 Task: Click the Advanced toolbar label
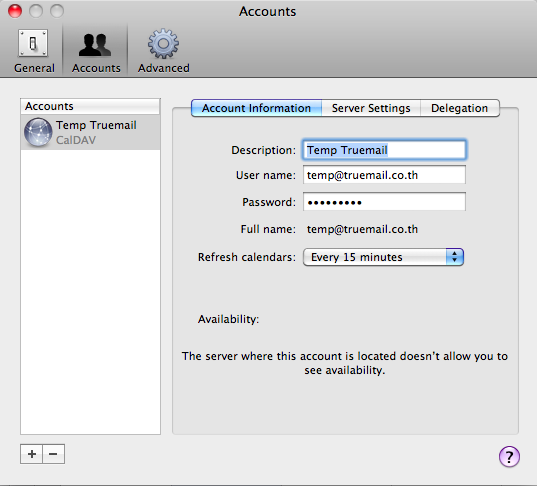point(164,68)
